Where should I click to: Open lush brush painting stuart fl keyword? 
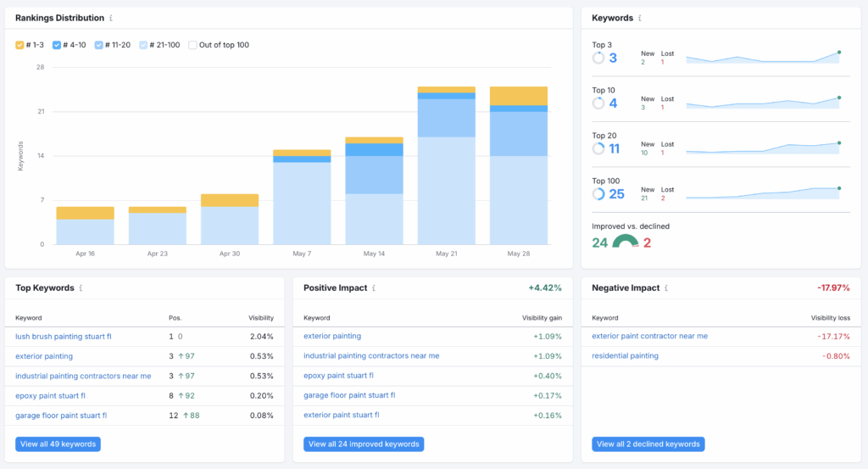coord(63,336)
